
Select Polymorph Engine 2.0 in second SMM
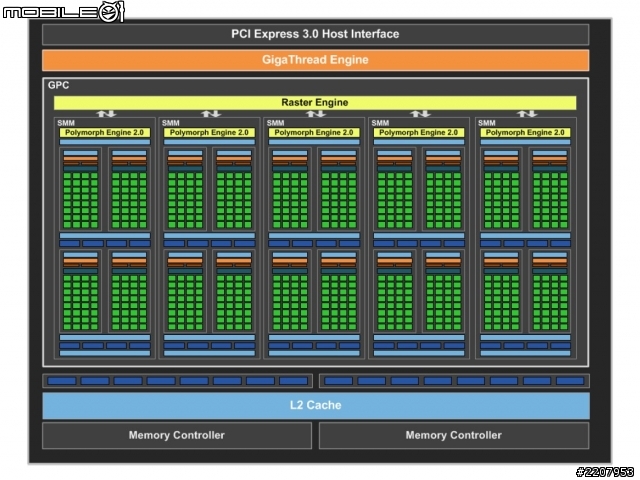coord(209,133)
